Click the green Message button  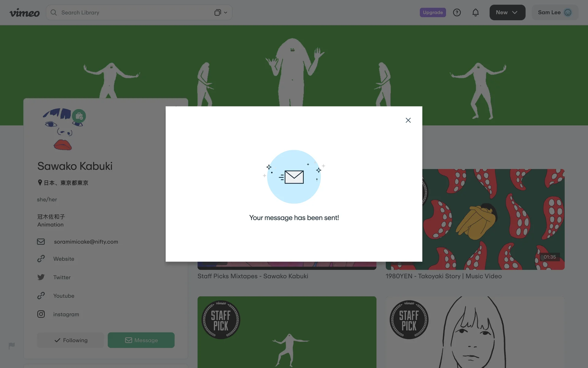point(141,340)
